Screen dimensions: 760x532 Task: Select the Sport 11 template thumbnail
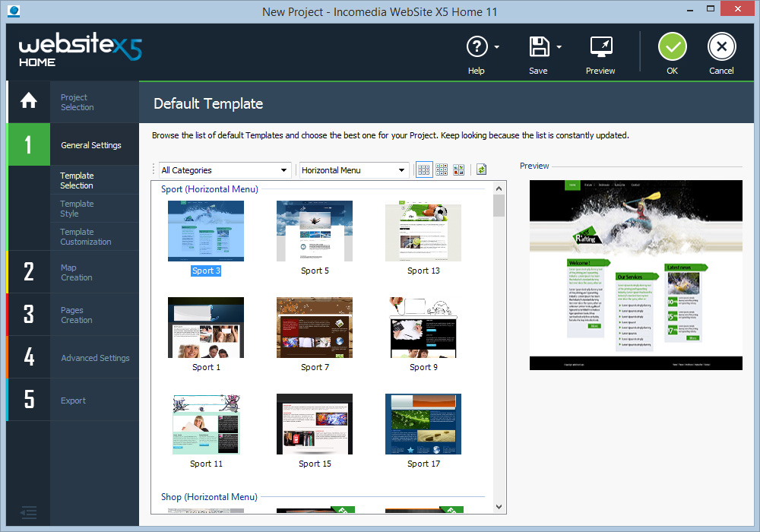206,424
